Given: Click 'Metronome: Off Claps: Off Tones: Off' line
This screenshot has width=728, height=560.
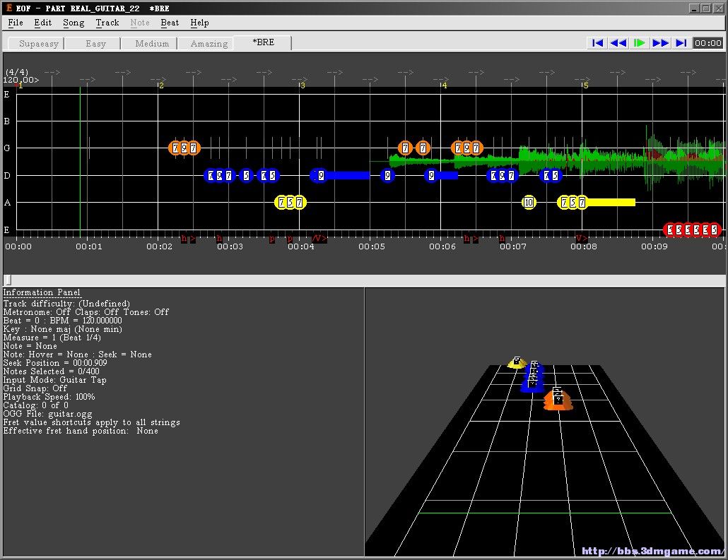Looking at the screenshot, I should click(86, 312).
